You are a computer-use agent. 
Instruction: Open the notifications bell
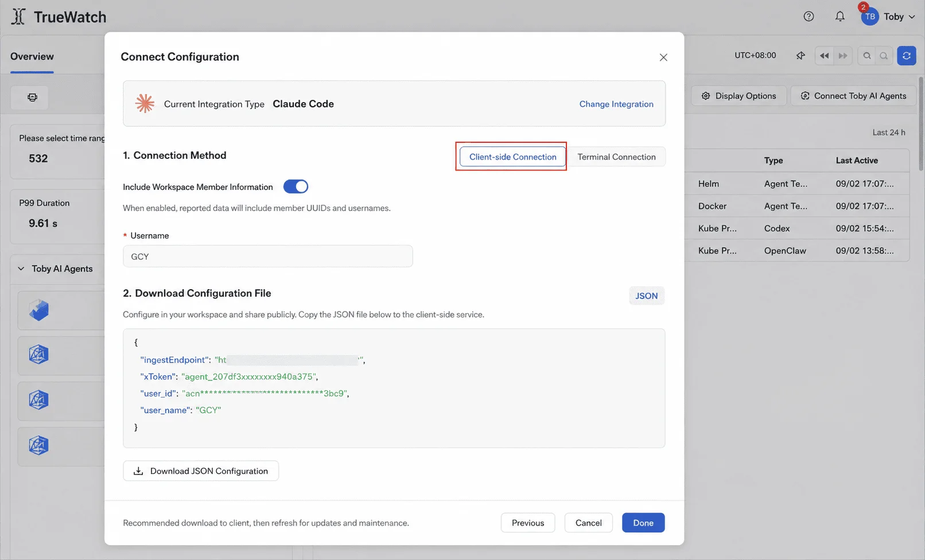point(840,17)
